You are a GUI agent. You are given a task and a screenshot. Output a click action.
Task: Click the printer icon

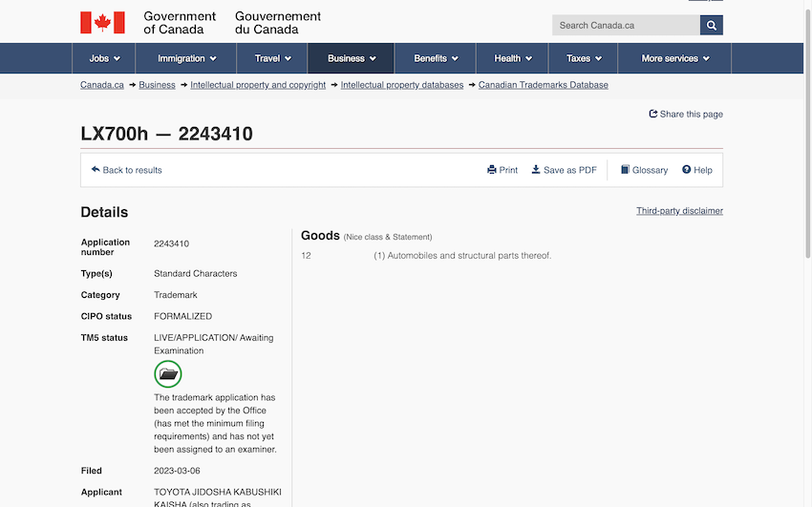[x=492, y=170]
